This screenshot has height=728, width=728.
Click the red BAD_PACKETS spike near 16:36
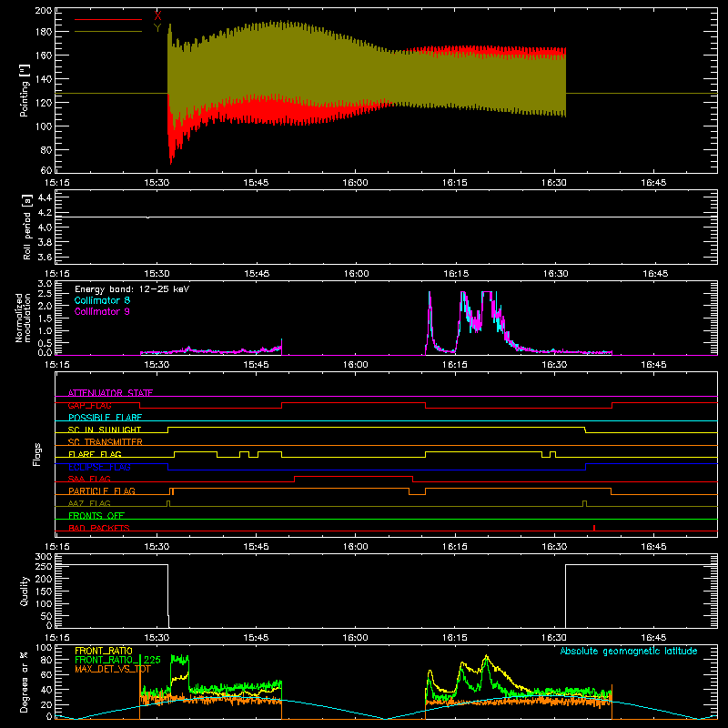(x=594, y=528)
